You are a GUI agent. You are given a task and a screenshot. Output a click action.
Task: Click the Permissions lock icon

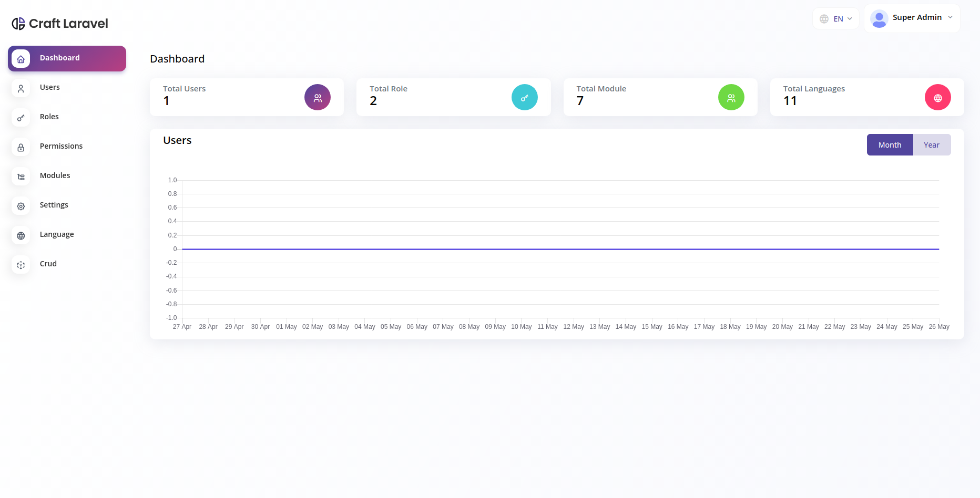pos(21,147)
